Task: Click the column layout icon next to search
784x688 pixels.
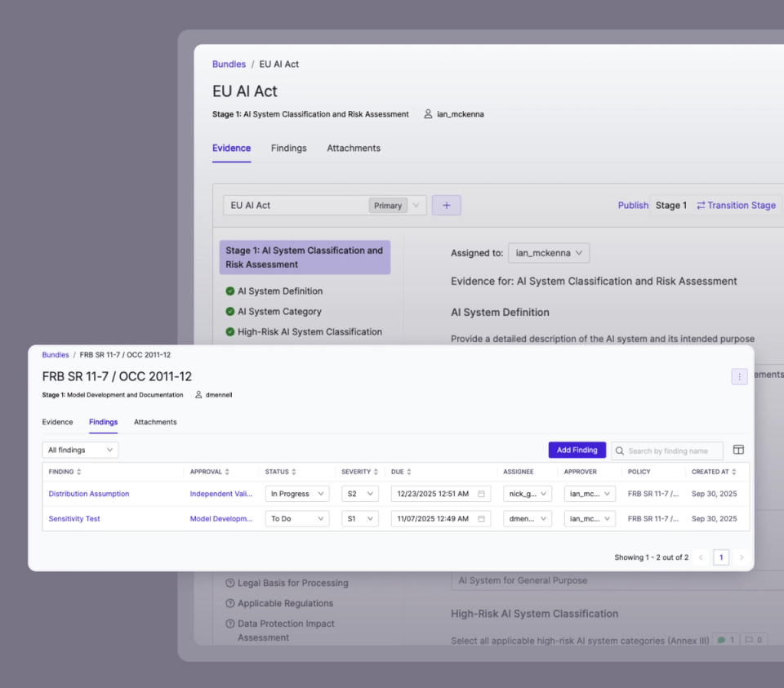Action: tap(738, 450)
